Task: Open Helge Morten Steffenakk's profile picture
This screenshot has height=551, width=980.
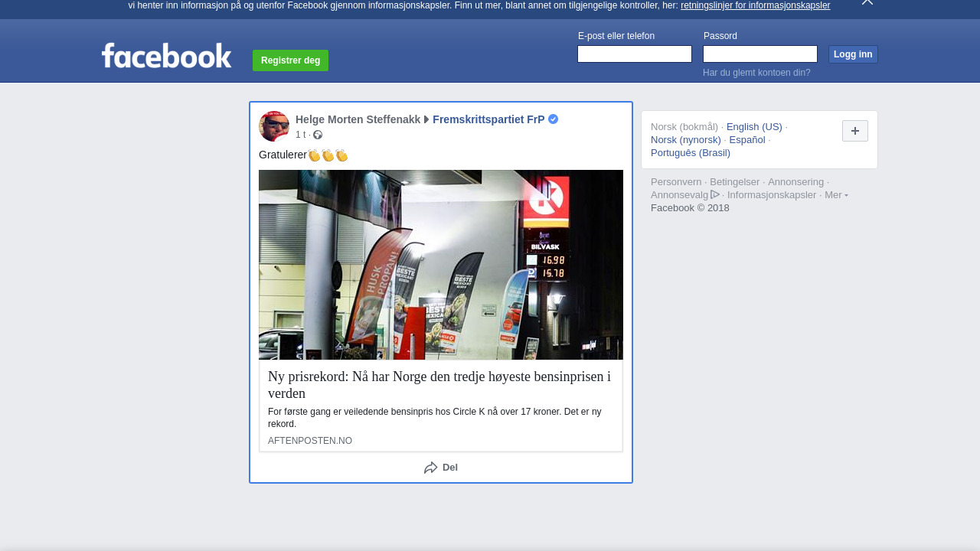Action: (x=274, y=126)
